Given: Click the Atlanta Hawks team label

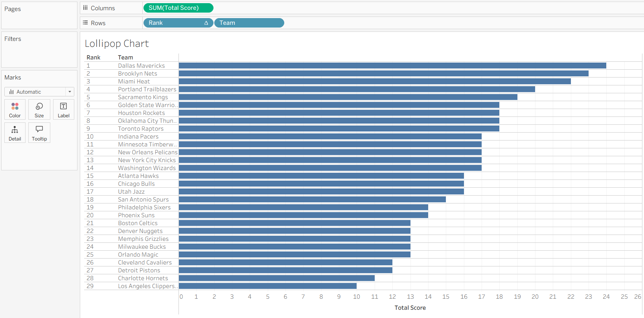Looking at the screenshot, I should click(138, 176).
